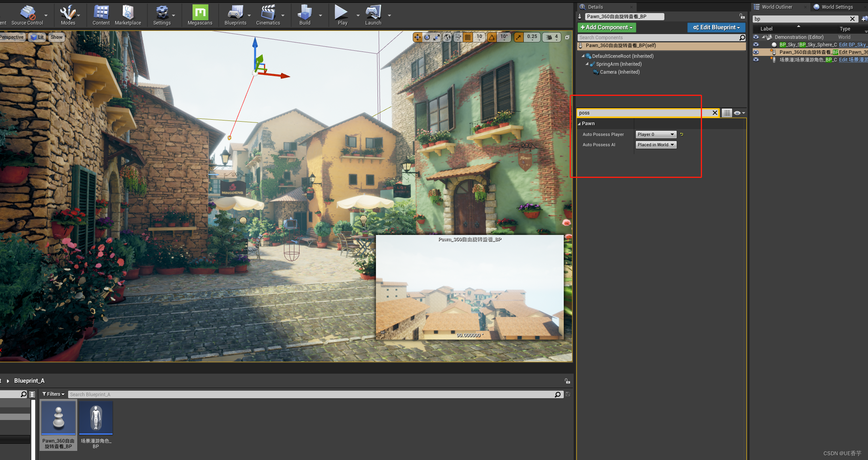Hide the Demonstration (Editor) world row
The width and height of the screenshot is (868, 460).
pyautogui.click(x=756, y=37)
